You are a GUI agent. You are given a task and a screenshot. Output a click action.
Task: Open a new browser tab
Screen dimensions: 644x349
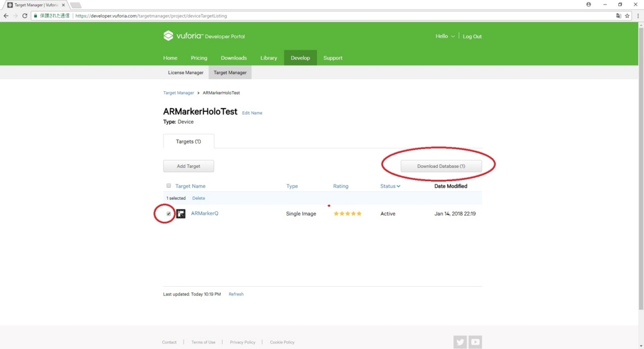pos(75,5)
